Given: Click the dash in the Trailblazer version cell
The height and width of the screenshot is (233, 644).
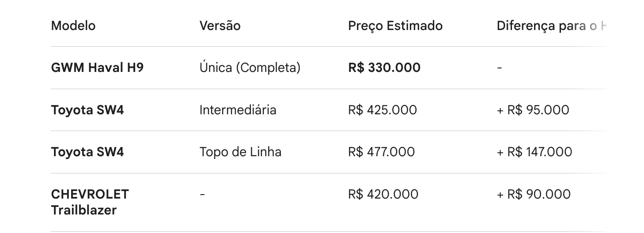Looking at the screenshot, I should click(x=202, y=195).
